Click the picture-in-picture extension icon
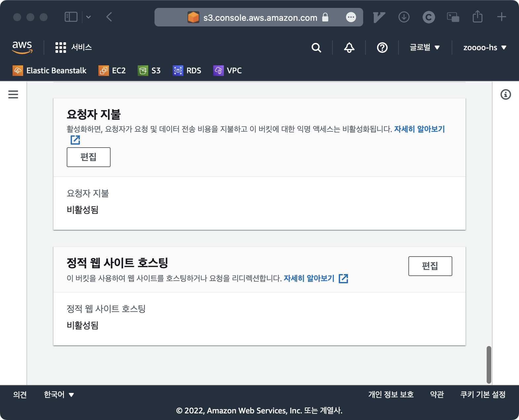Viewport: 519px width, 420px height. tap(453, 17)
